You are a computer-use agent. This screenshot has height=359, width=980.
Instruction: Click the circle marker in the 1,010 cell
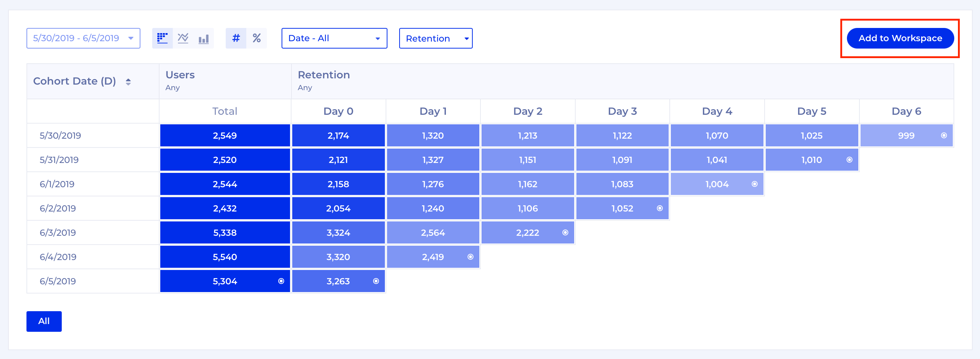pos(849,160)
